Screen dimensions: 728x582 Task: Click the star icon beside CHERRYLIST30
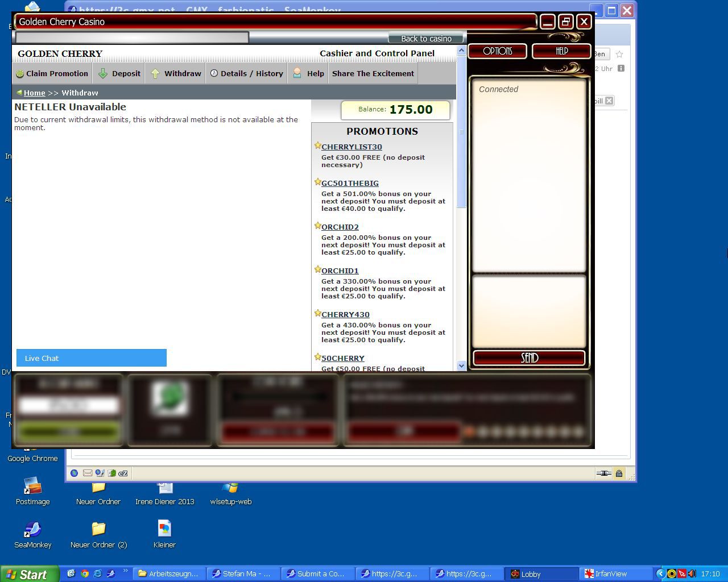pos(317,145)
